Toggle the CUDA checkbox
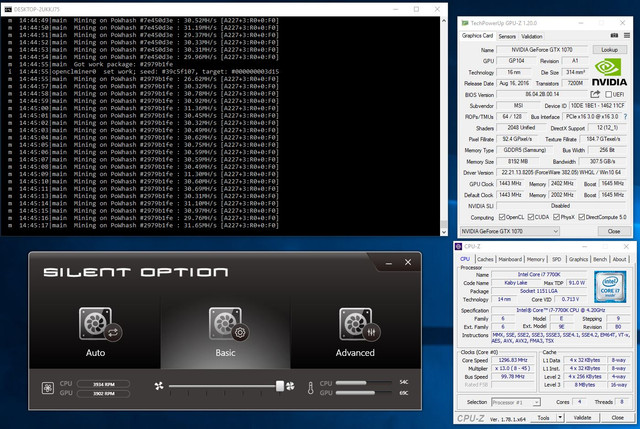The height and width of the screenshot is (429, 640). (x=531, y=217)
